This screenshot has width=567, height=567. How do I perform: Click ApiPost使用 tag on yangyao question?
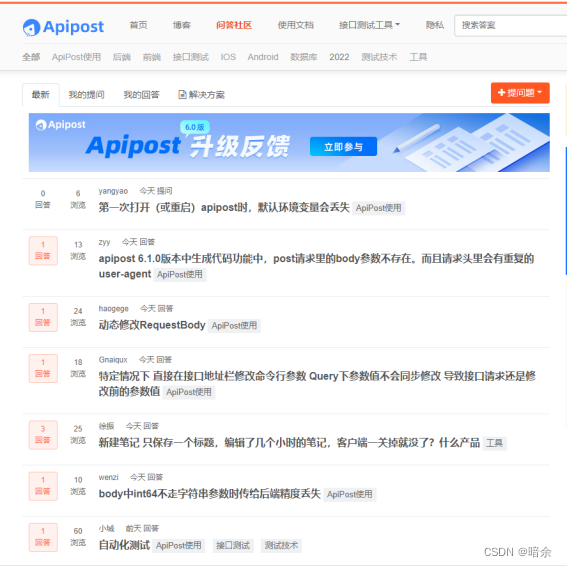(379, 208)
